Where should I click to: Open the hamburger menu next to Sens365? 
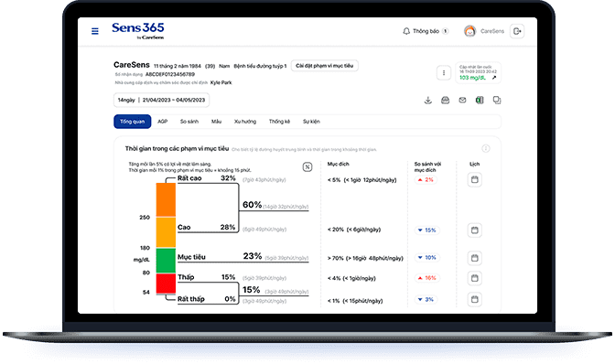pyautogui.click(x=95, y=31)
